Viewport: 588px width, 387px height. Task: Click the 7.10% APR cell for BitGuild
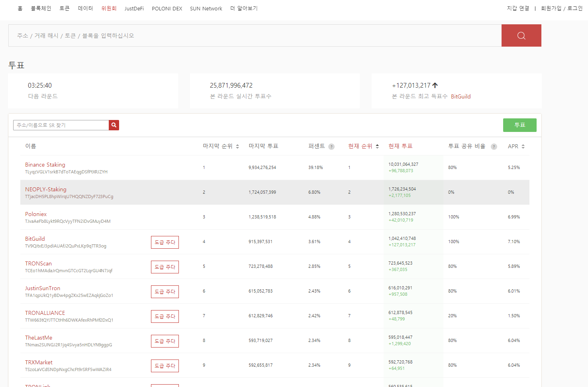(x=514, y=242)
